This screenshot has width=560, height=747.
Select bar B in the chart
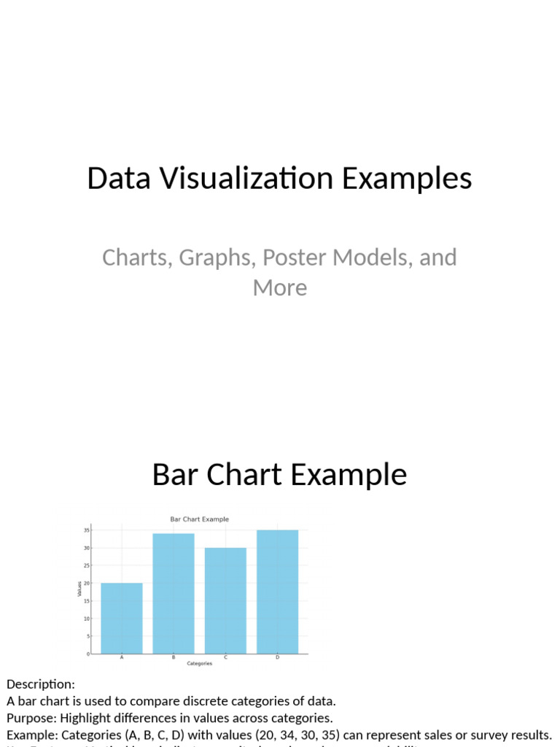[x=174, y=593]
